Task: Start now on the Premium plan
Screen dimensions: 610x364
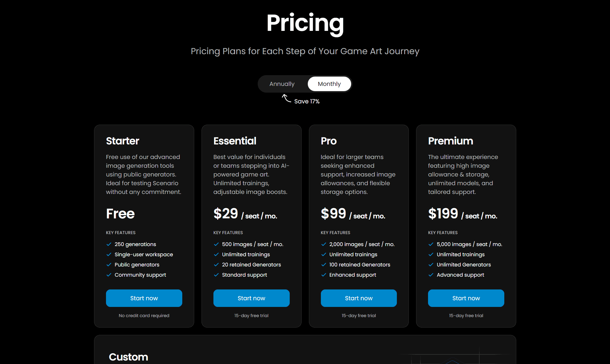Action: click(x=466, y=298)
